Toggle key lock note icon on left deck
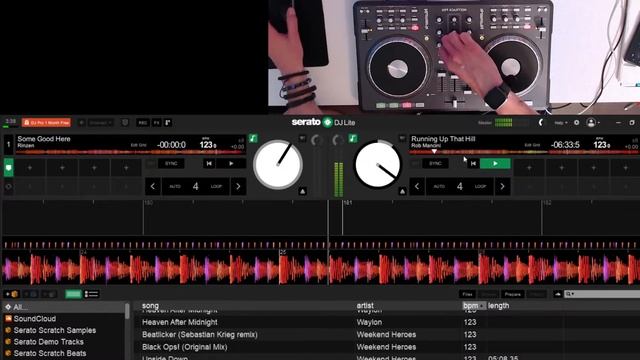 pyautogui.click(x=253, y=138)
